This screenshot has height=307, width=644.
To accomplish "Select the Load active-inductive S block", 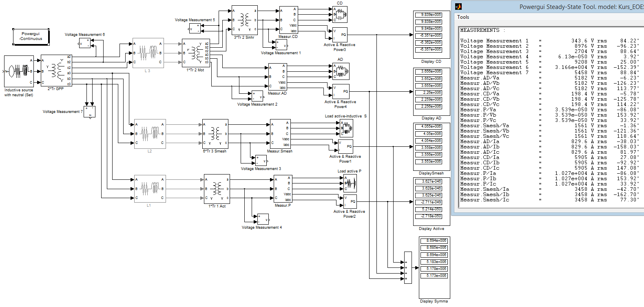I will (x=347, y=128).
